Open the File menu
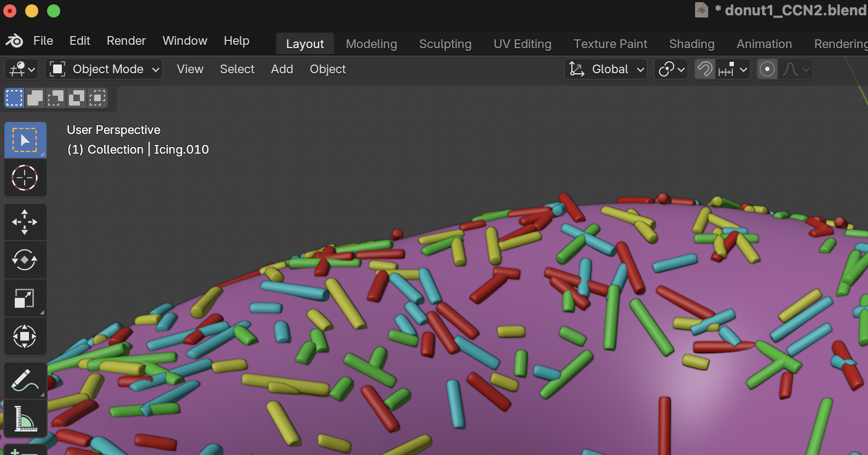 (x=43, y=41)
